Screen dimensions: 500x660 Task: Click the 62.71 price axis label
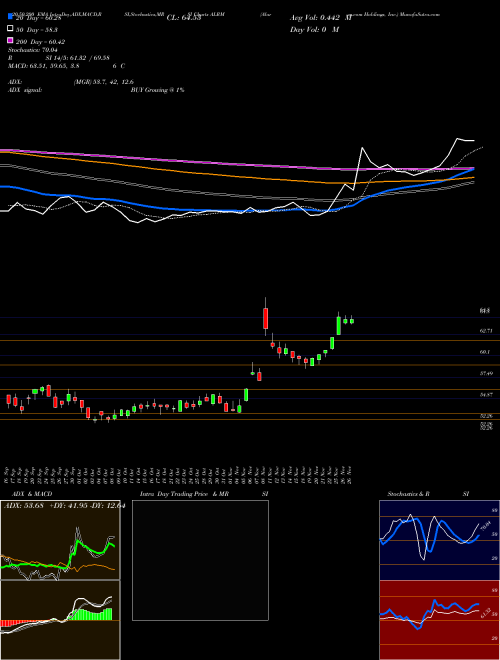click(486, 331)
